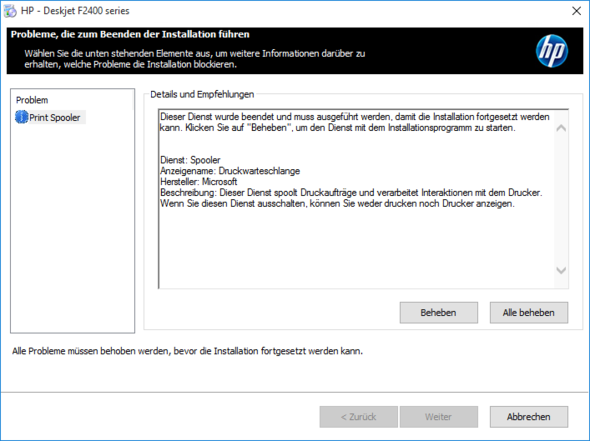Viewport: 590px width, 441px height.
Task: Click the blue info icon beside Print Spooler
Action: (x=21, y=117)
